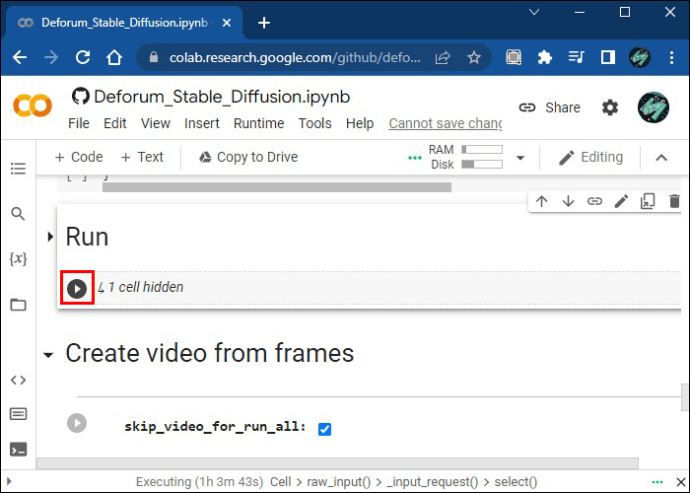The width and height of the screenshot is (690, 493).
Task: Expand the status bar arrow at bottom left
Action: (x=9, y=481)
